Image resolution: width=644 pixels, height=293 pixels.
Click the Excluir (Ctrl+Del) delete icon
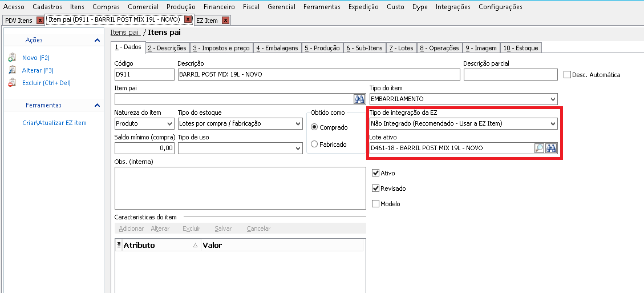(11, 83)
